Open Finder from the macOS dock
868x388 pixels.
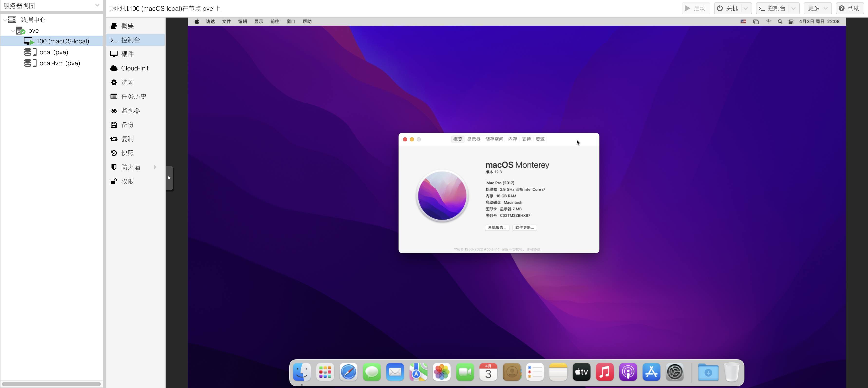click(302, 372)
